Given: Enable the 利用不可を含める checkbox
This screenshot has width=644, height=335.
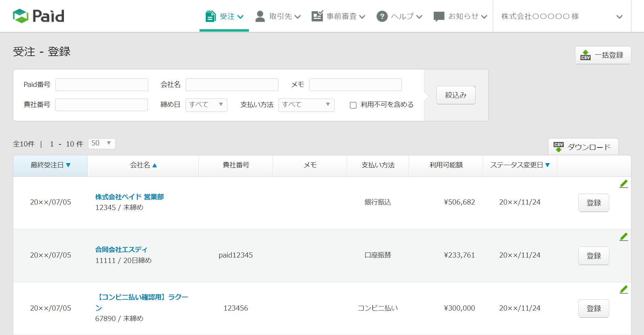Looking at the screenshot, I should 353,105.
